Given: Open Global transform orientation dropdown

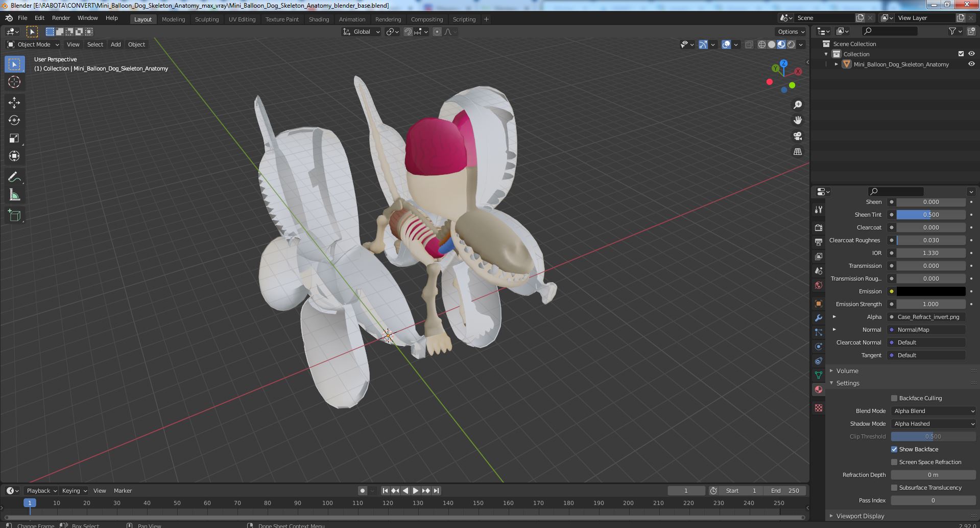Looking at the screenshot, I should tap(362, 32).
